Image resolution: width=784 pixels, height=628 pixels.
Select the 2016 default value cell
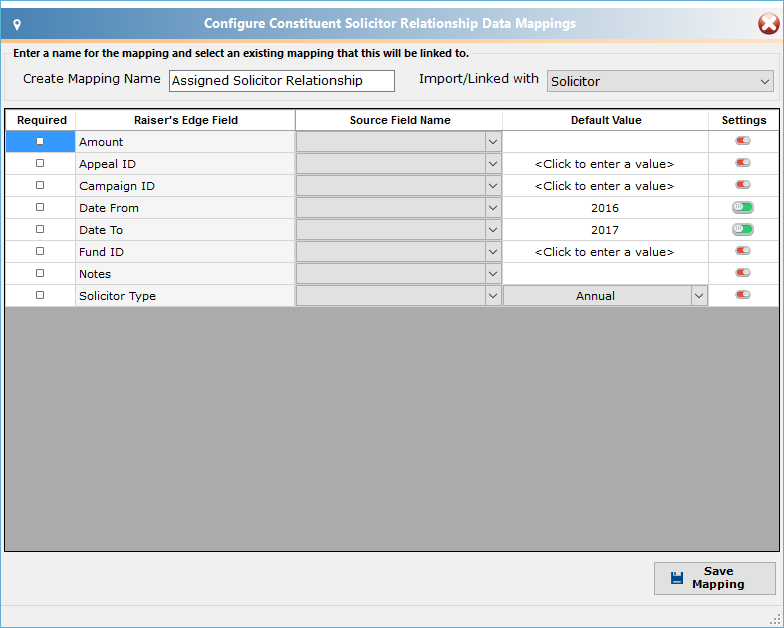(x=605, y=208)
